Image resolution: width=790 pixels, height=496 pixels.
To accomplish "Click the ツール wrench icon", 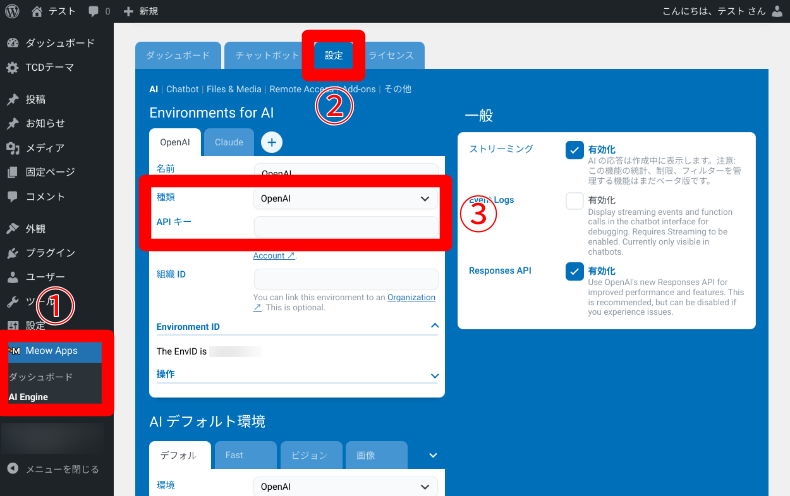I will click(13, 301).
